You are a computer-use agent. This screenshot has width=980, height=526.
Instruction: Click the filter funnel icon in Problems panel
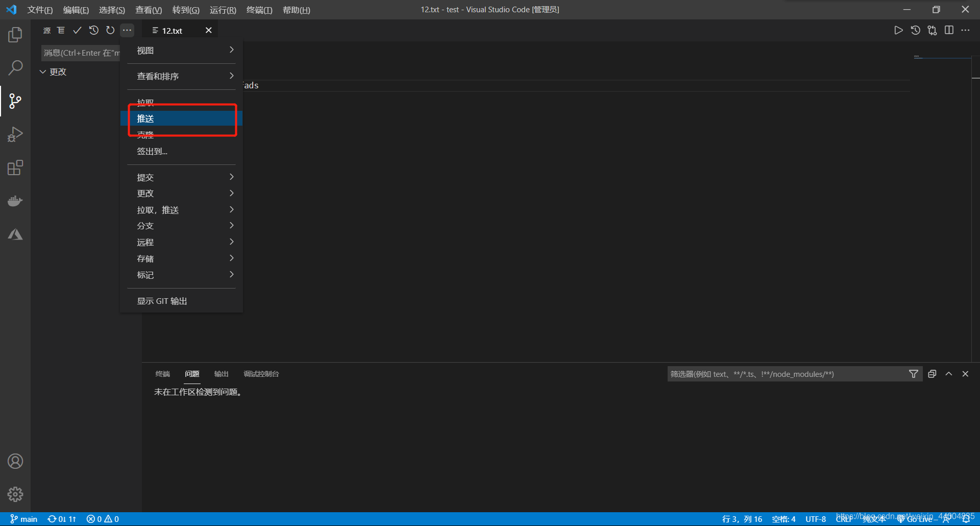(x=914, y=374)
